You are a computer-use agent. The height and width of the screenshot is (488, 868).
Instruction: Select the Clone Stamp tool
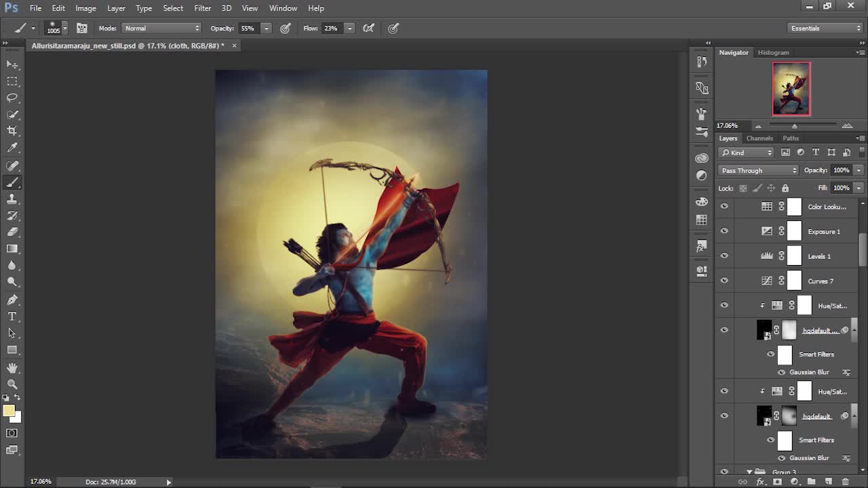click(12, 199)
